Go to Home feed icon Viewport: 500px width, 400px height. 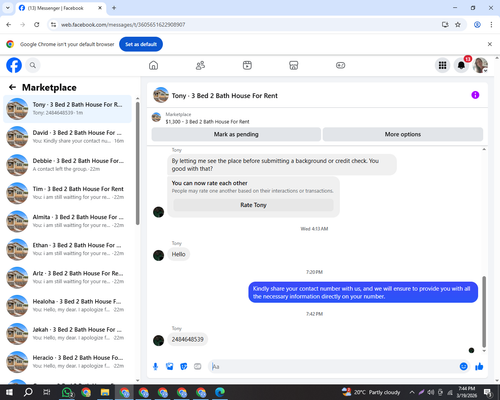tap(153, 65)
